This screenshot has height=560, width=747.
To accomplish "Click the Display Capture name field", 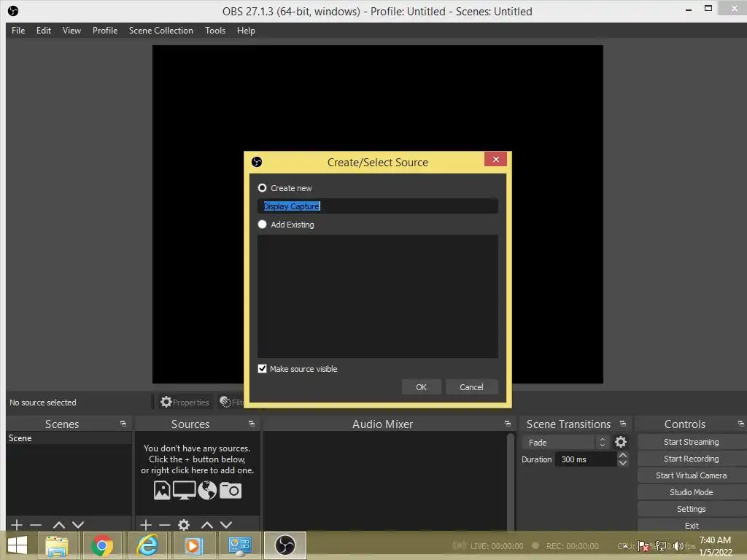I will tap(378, 206).
